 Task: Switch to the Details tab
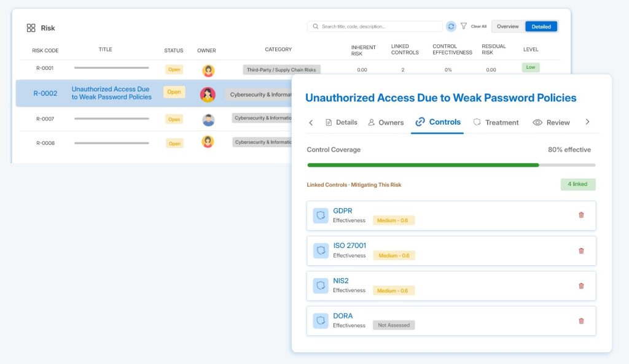tap(342, 122)
